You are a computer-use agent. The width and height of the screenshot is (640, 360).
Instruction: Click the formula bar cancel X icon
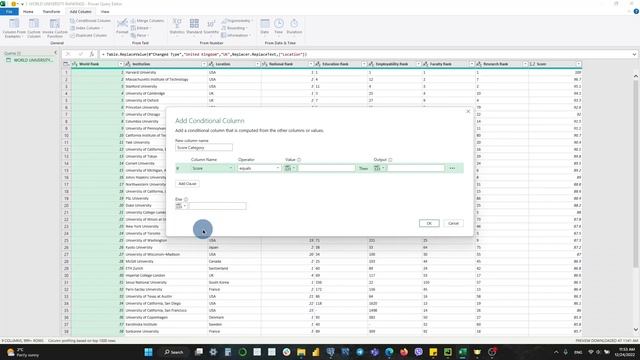coord(68,54)
